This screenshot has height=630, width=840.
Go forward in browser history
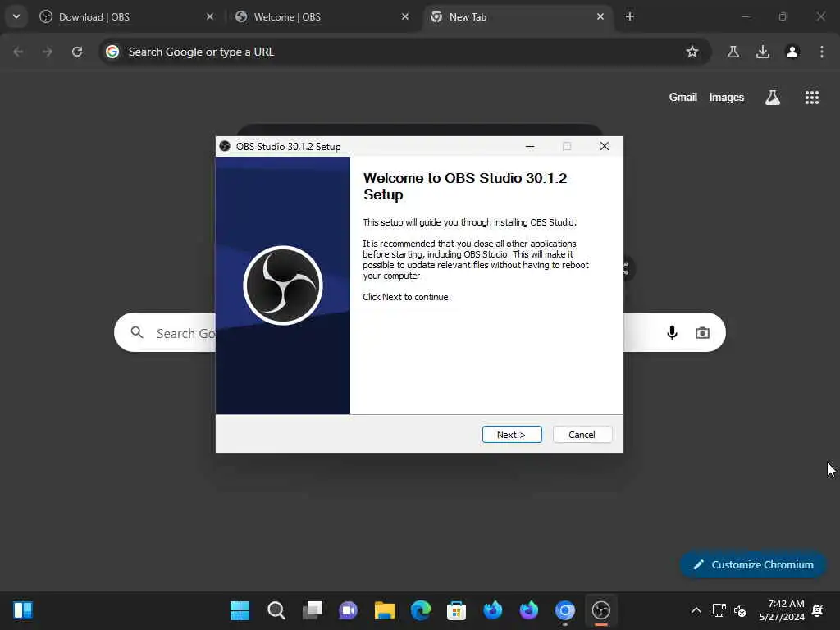pyautogui.click(x=48, y=52)
